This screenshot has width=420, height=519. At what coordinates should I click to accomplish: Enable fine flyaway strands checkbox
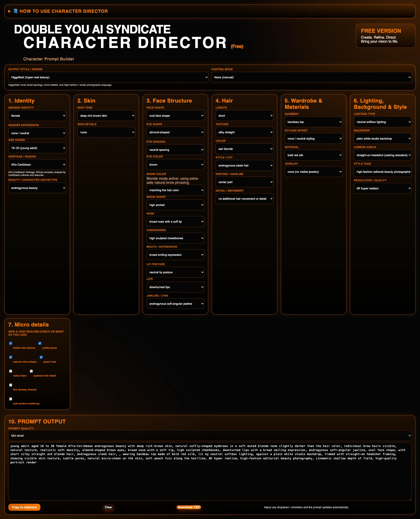11,385
